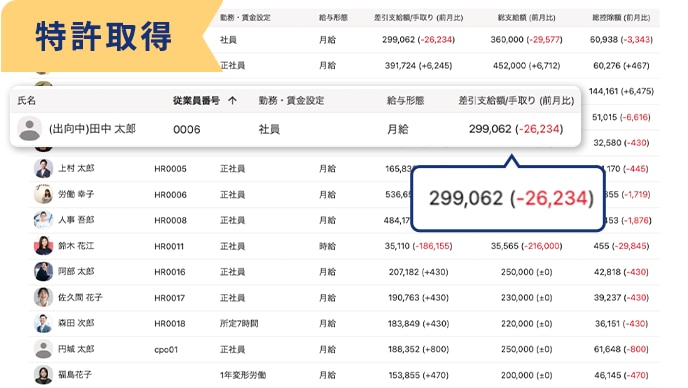The height and width of the screenshot is (388, 688).
Task: Click employee number HR0017
Action: (170, 298)
